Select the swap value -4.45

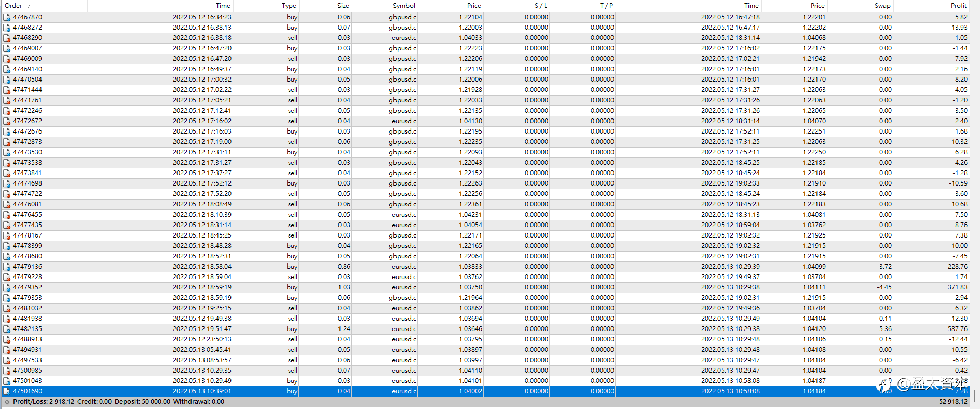[x=884, y=287]
